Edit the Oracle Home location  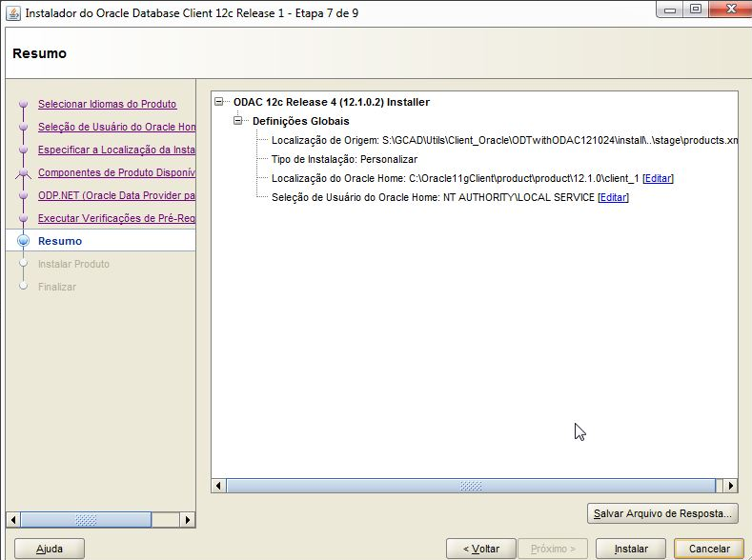[x=658, y=178]
